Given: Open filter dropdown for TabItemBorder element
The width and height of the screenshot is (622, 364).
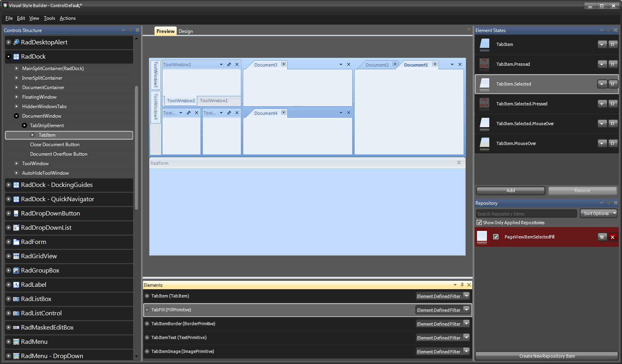Looking at the screenshot, I should (466, 324).
